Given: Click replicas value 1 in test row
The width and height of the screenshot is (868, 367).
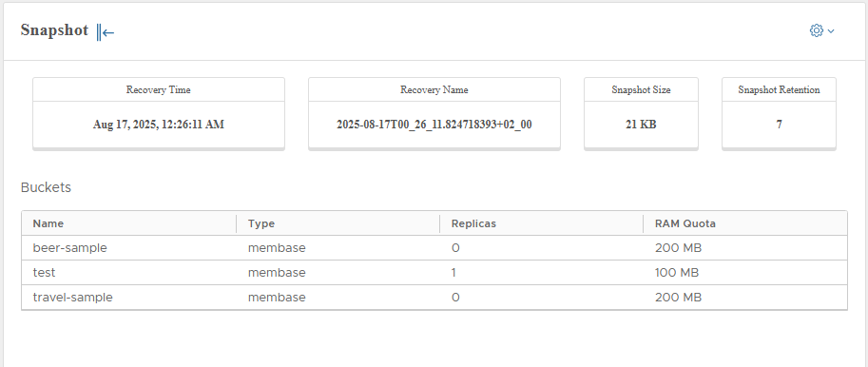Looking at the screenshot, I should point(455,272).
